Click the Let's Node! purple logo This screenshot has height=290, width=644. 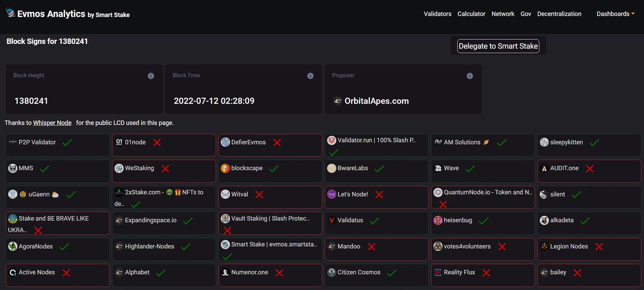pyautogui.click(x=332, y=194)
